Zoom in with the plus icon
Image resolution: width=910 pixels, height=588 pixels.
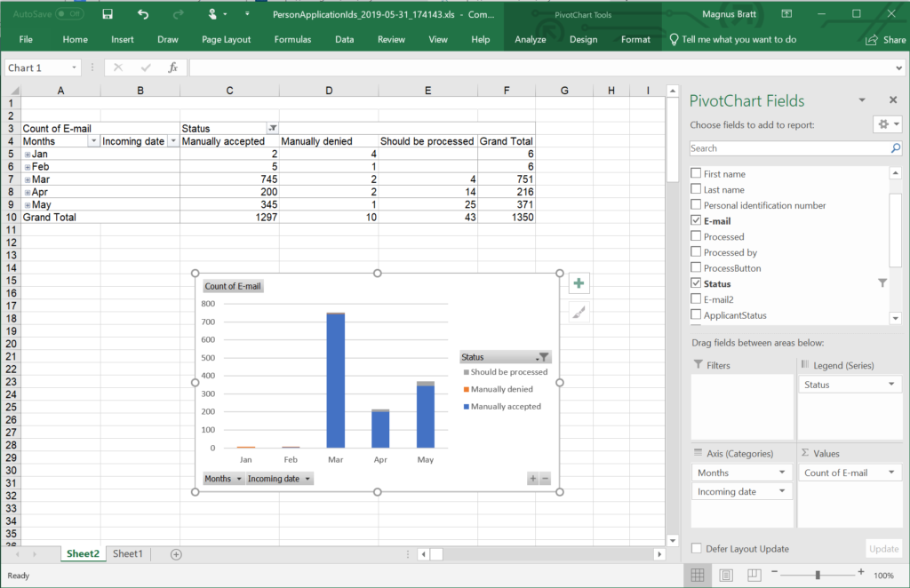[860, 572]
